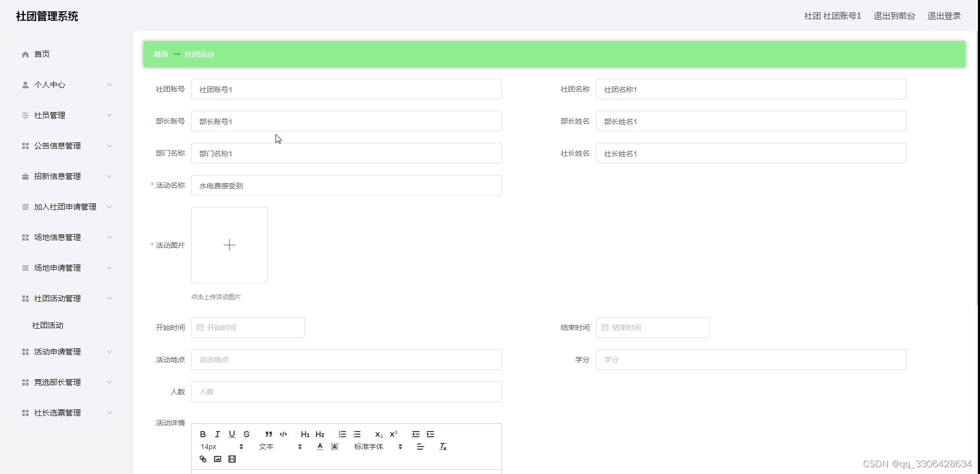The image size is (980, 474).
Task: Click the 点击上传活动图片 hint text
Action: click(216, 297)
